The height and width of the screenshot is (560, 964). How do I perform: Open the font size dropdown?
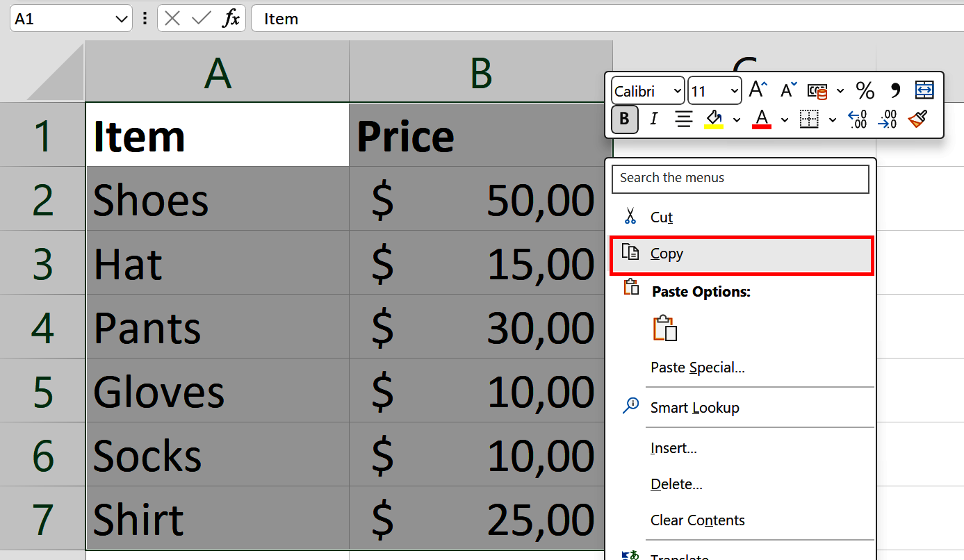tap(733, 90)
